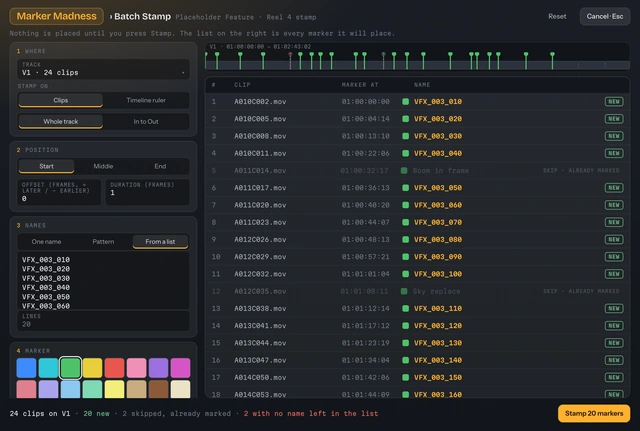Image resolution: width=640 pixels, height=431 pixels.
Task: Pick the cyan marker color swatch
Action: [x=48, y=368]
